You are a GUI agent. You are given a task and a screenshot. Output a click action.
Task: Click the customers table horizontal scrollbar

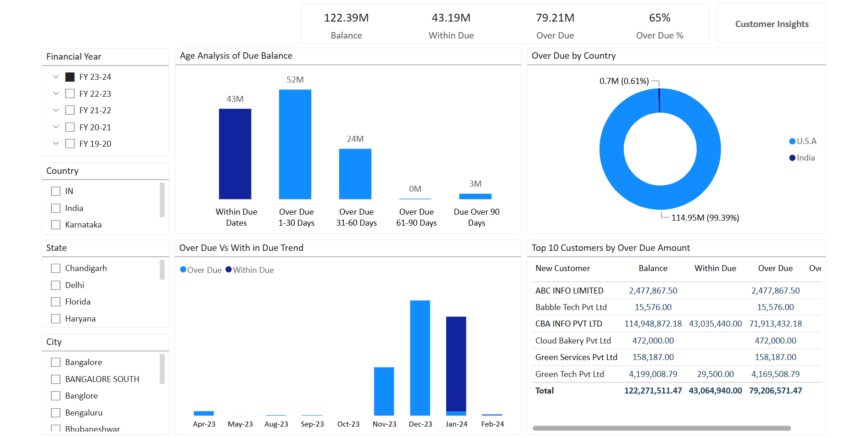click(661, 428)
